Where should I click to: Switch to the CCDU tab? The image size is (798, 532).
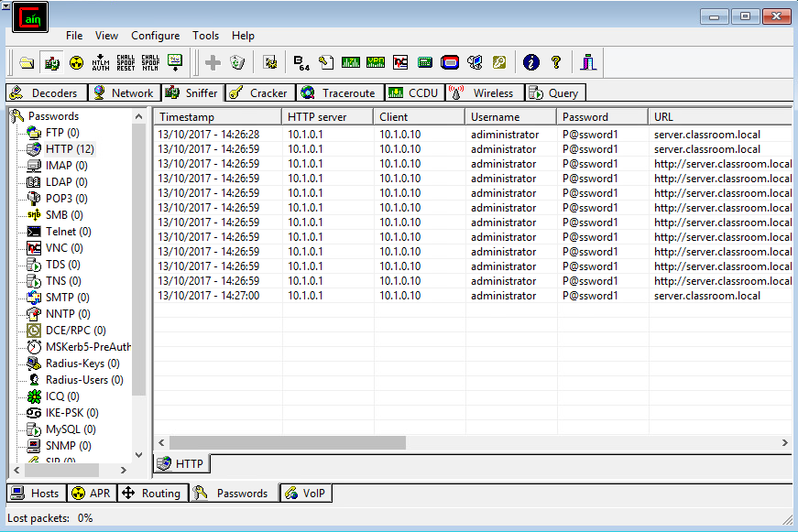pos(415,93)
